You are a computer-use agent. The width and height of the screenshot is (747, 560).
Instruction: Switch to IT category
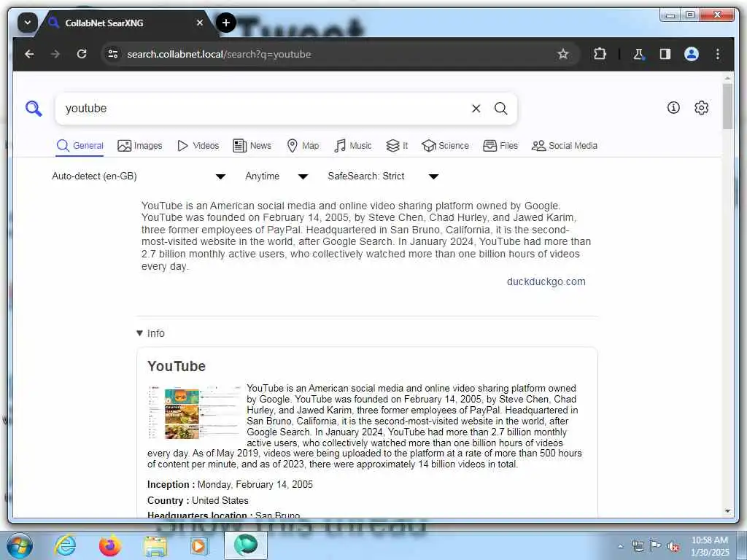(397, 146)
